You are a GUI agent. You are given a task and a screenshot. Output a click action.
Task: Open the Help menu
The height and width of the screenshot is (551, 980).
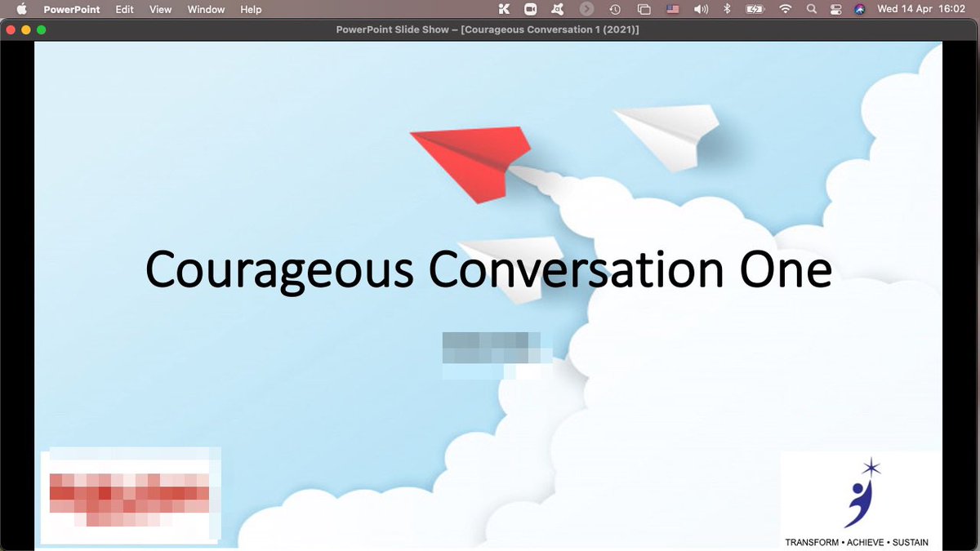[x=251, y=9]
